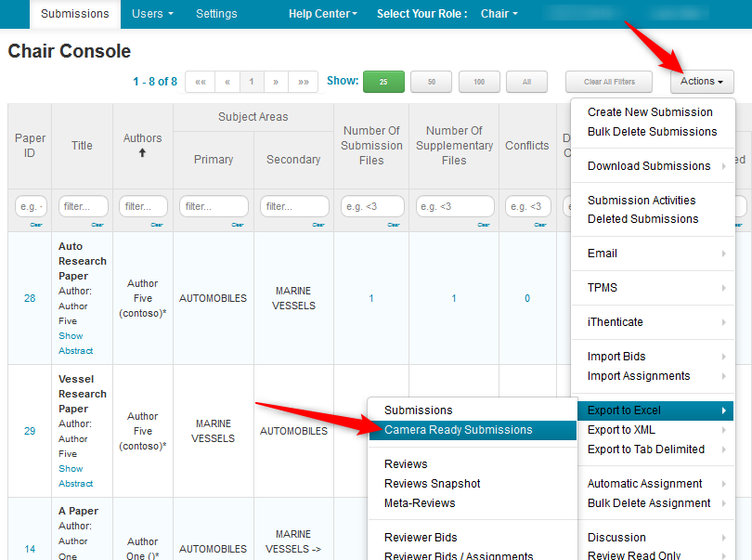The image size is (752, 560).
Task: Show 50 submissions per page
Action: coord(431,82)
